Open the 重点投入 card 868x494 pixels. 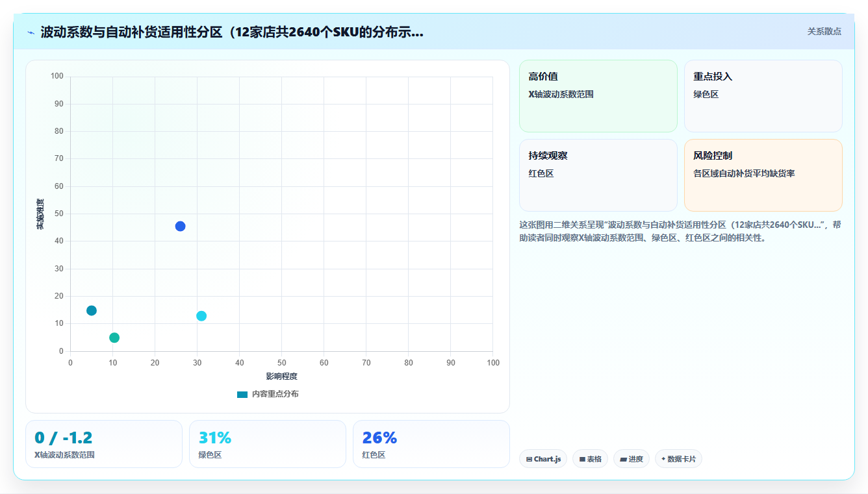pyautogui.click(x=763, y=96)
